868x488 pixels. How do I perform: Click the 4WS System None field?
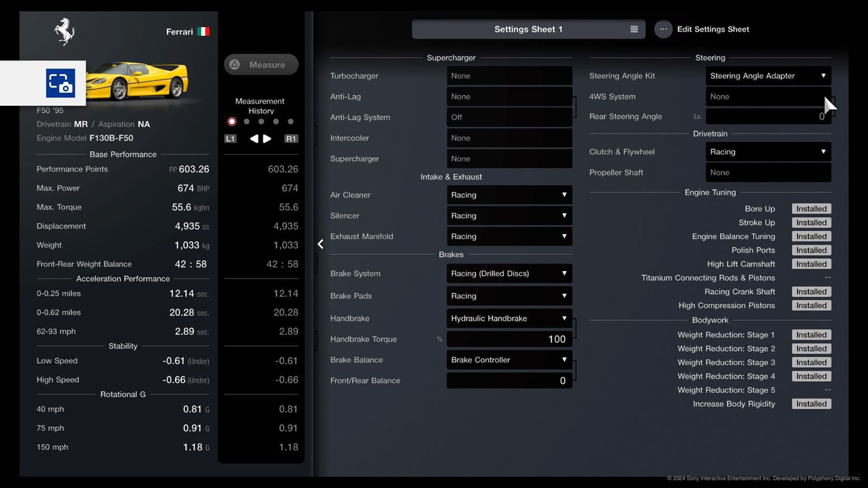768,96
